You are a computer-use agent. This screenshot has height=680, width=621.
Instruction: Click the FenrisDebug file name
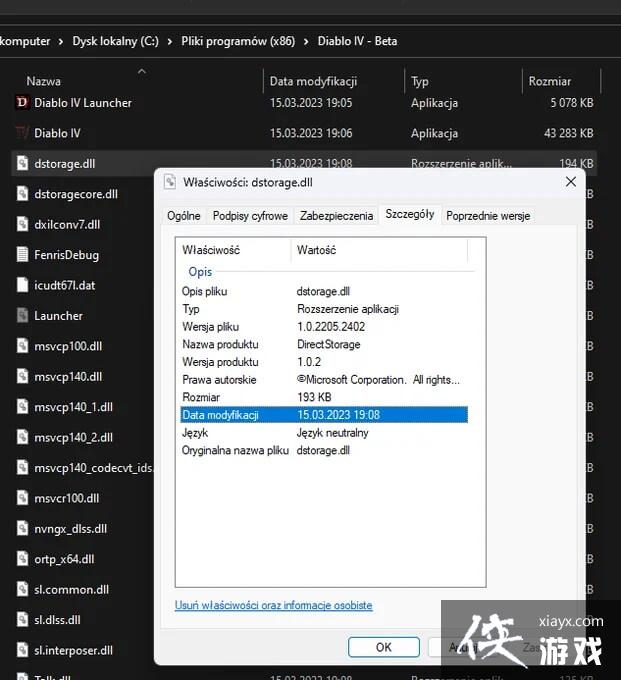coord(66,255)
